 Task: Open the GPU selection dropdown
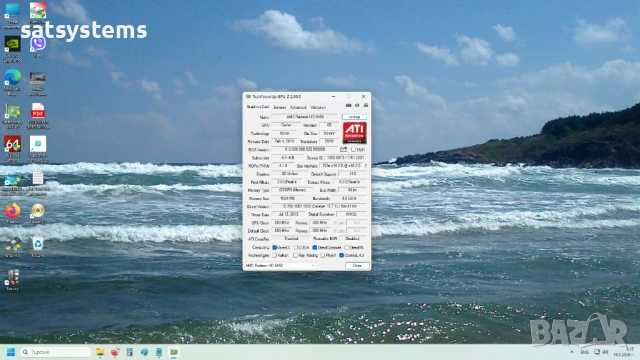pyautogui.click(x=280, y=266)
